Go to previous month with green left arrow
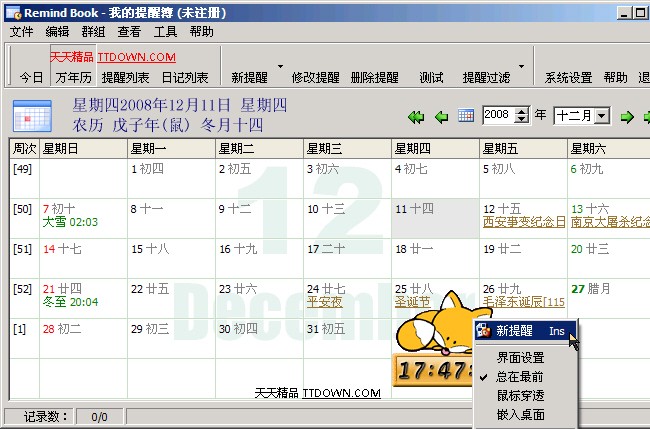 click(442, 117)
